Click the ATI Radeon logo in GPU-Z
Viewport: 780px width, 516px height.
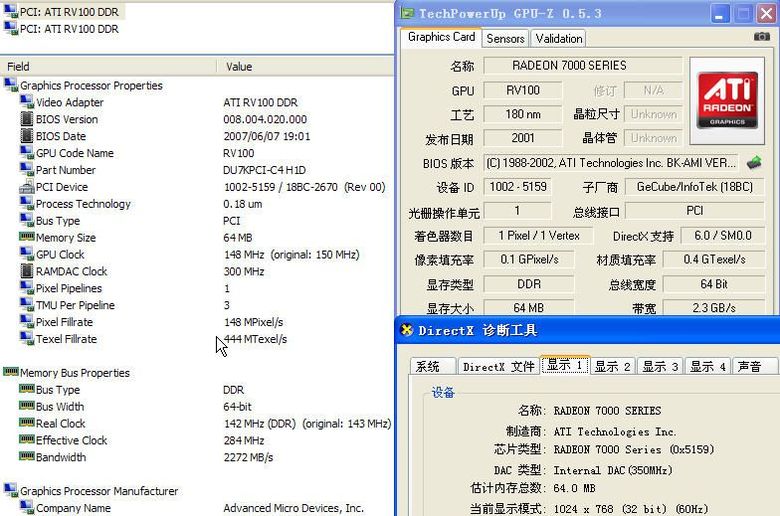coord(727,101)
